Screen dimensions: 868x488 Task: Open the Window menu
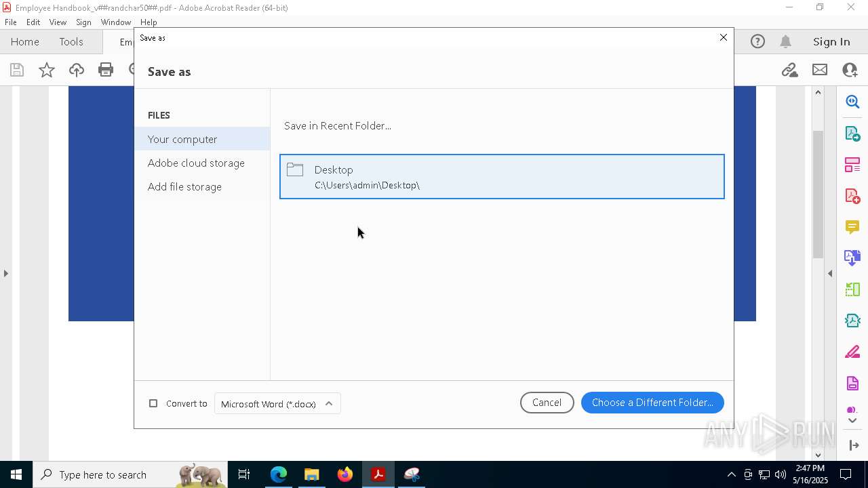[116, 22]
